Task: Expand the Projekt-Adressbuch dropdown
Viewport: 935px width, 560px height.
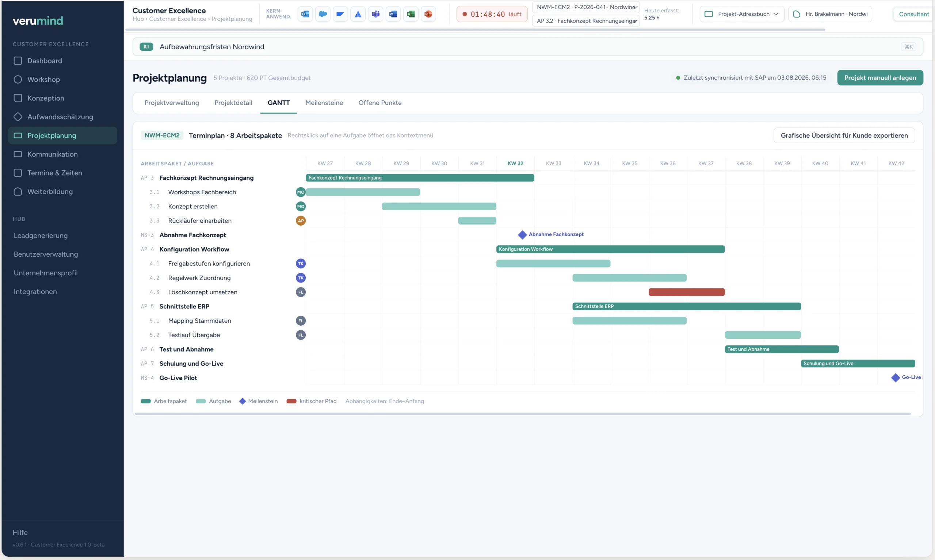Action: (742, 14)
